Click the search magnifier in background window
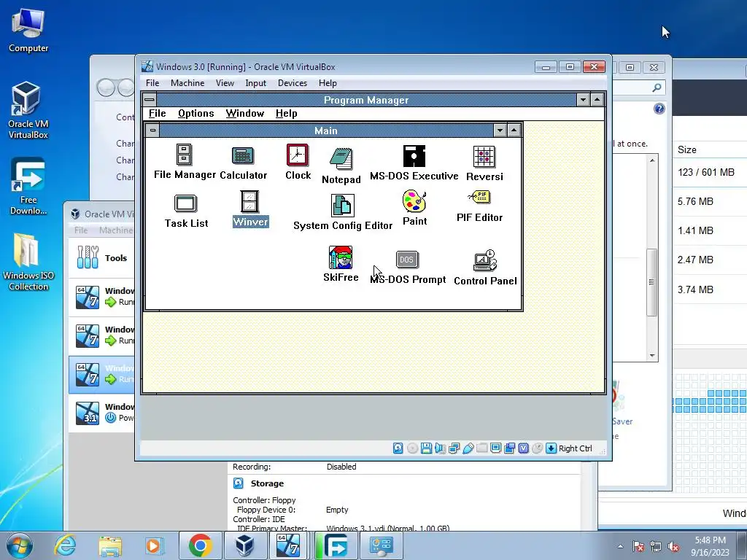This screenshot has height=560, width=747. [x=657, y=87]
